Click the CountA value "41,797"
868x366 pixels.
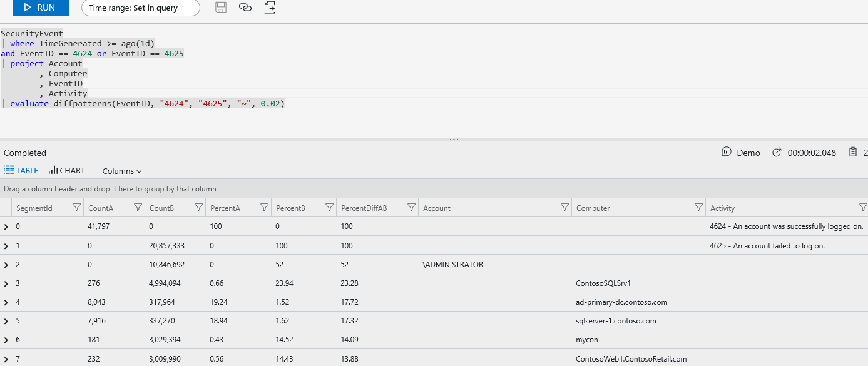point(99,226)
